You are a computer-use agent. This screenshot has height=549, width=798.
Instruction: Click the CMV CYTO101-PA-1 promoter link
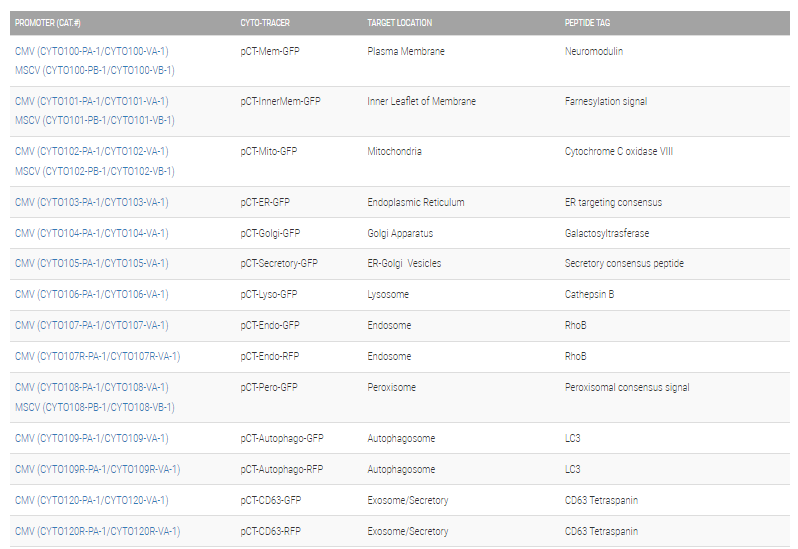pos(92,101)
